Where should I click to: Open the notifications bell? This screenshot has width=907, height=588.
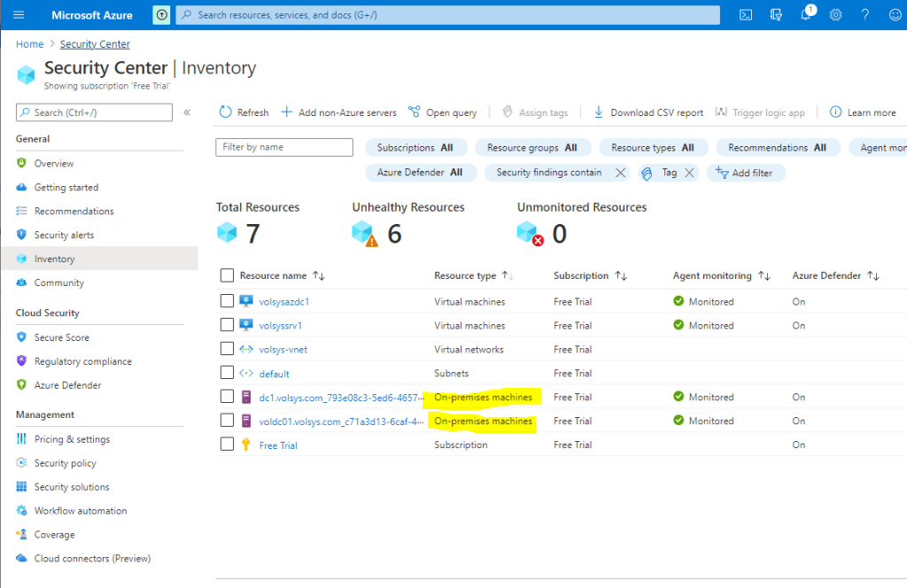[807, 14]
